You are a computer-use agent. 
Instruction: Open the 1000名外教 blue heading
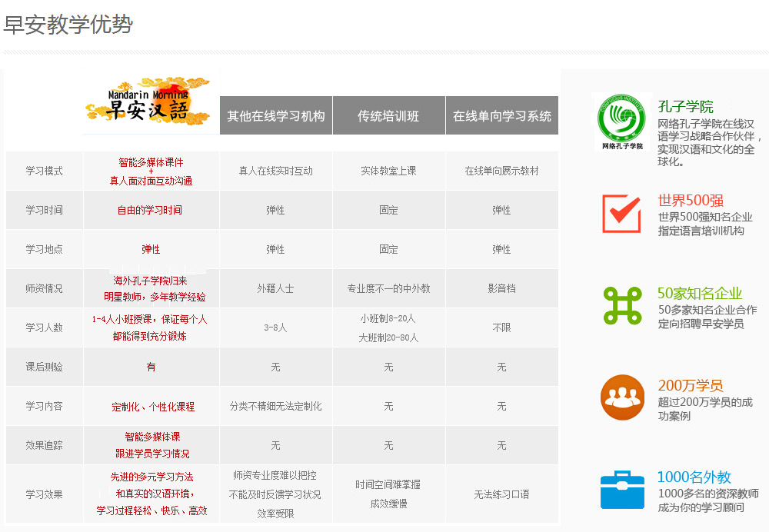pos(694,477)
